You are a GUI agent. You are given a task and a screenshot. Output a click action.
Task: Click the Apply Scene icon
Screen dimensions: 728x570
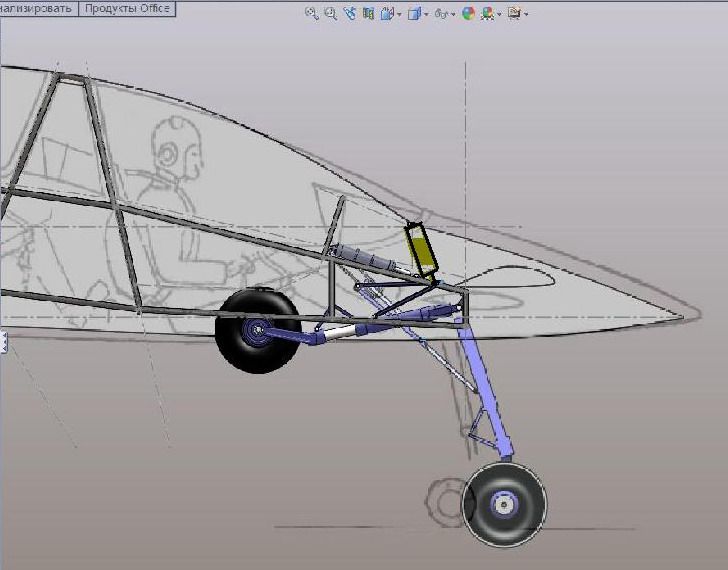487,14
